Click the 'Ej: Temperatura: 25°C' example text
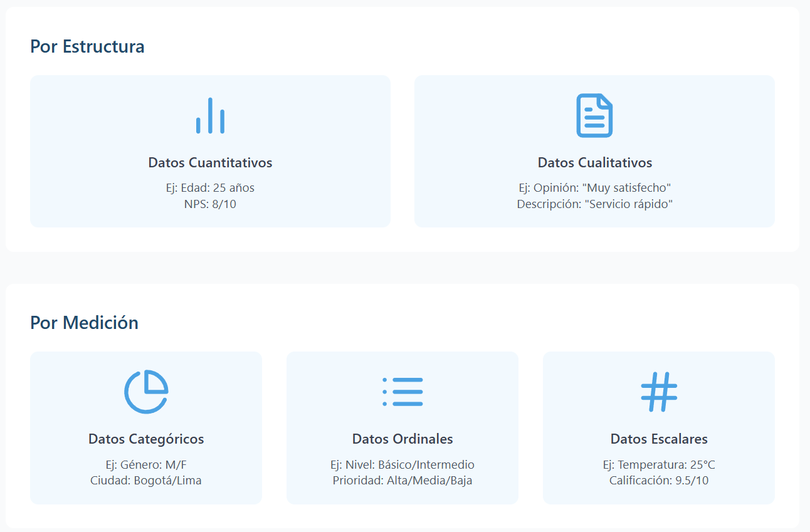This screenshot has width=810, height=532. (659, 465)
